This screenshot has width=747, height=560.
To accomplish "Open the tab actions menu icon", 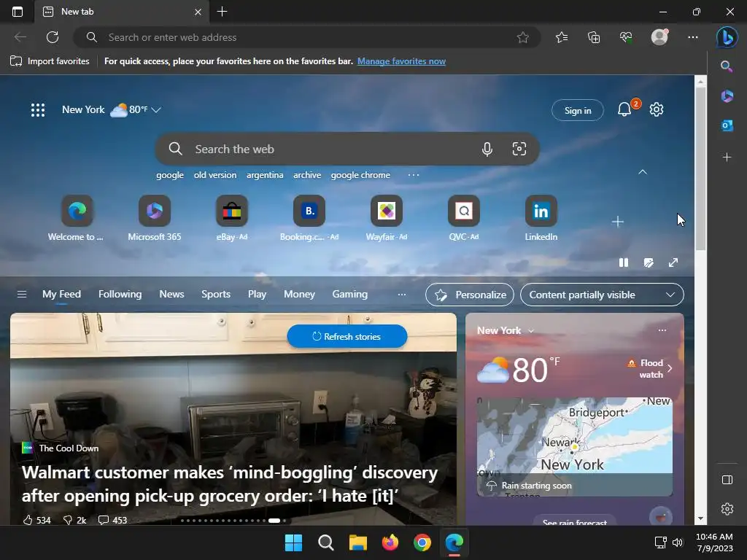I will pyautogui.click(x=18, y=12).
